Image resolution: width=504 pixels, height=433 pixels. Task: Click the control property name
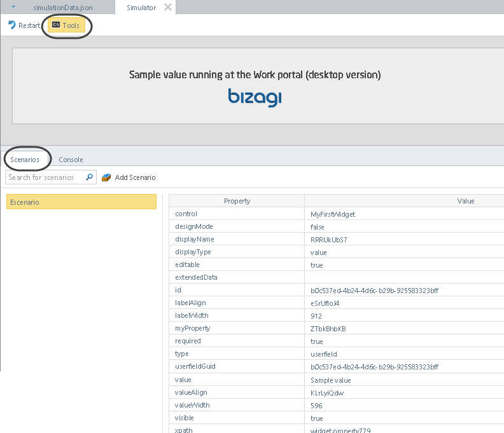pyautogui.click(x=186, y=214)
